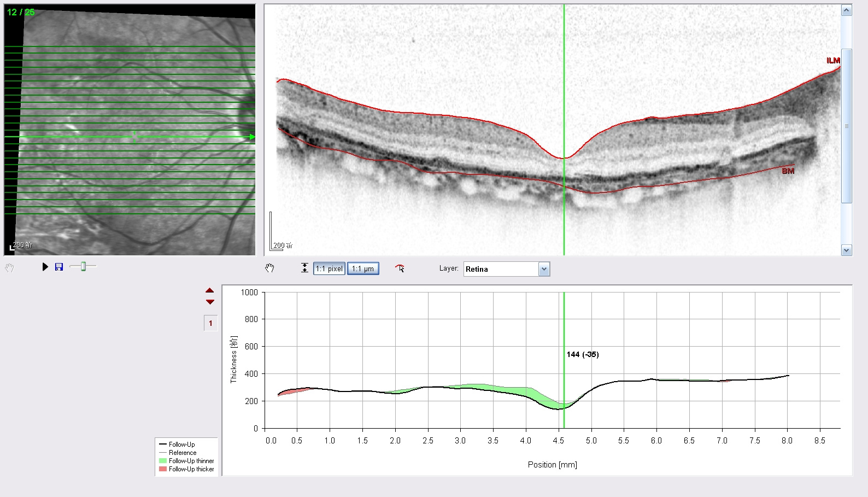Click the red down triangle beside chart
The width and height of the screenshot is (868, 497).
(x=210, y=302)
